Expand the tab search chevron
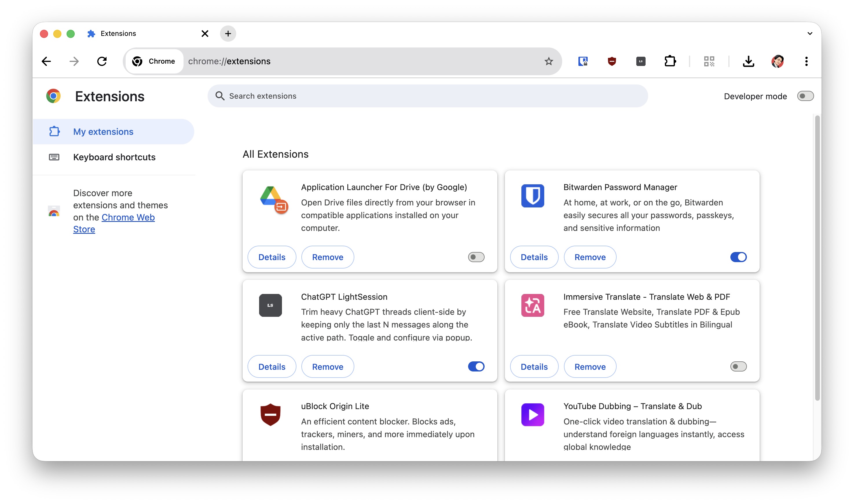Screen dimensions: 854x504 [x=809, y=34]
